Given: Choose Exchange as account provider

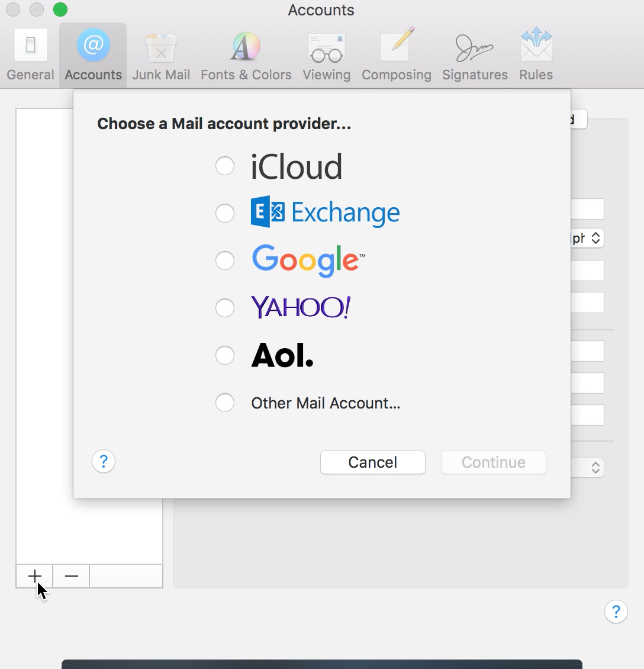Looking at the screenshot, I should click(x=225, y=213).
